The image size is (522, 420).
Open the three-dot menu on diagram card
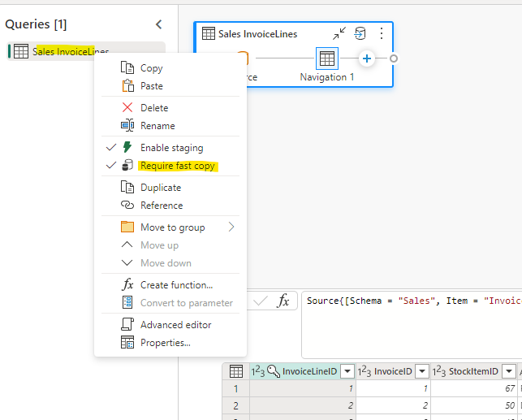pyautogui.click(x=382, y=33)
